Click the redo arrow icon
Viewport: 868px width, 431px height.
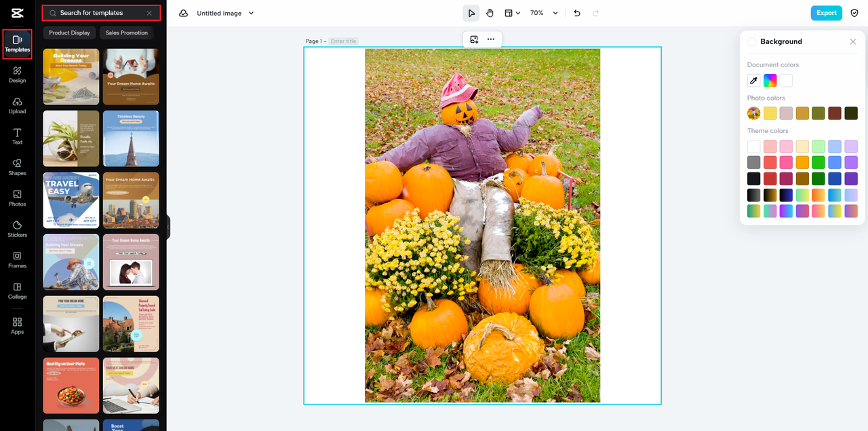click(595, 13)
